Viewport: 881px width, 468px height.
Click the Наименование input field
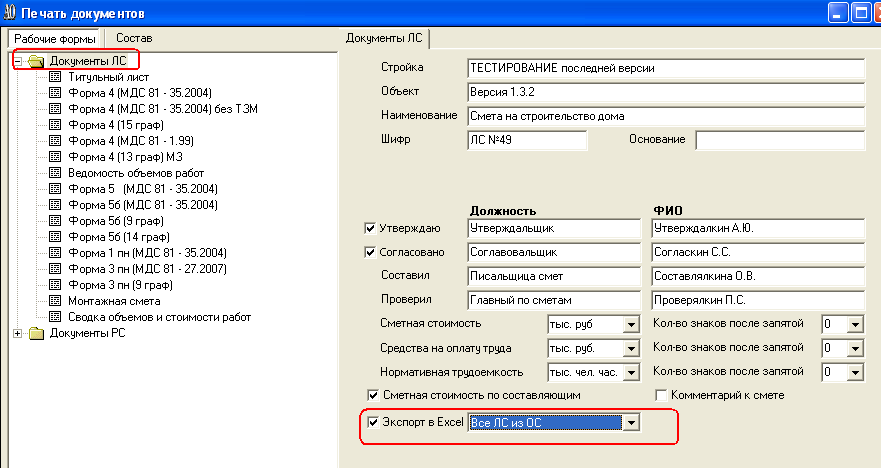point(666,116)
